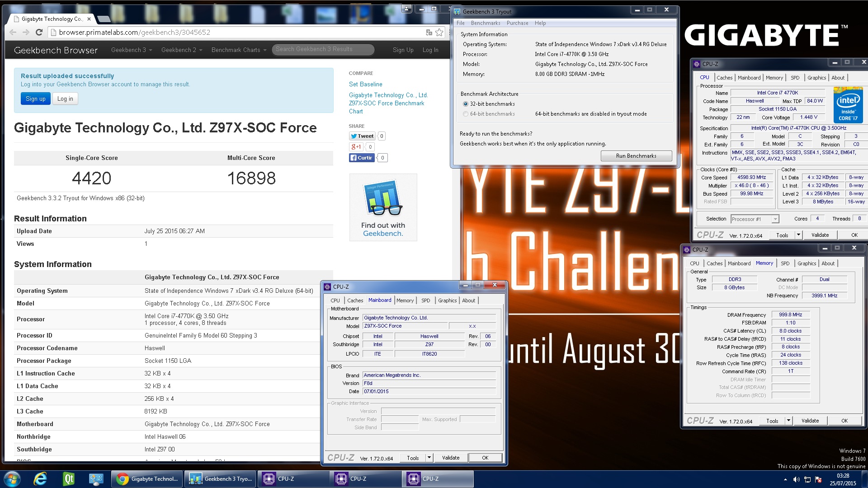Click the Tweet share button
This screenshot has height=488, width=868.
click(x=362, y=136)
